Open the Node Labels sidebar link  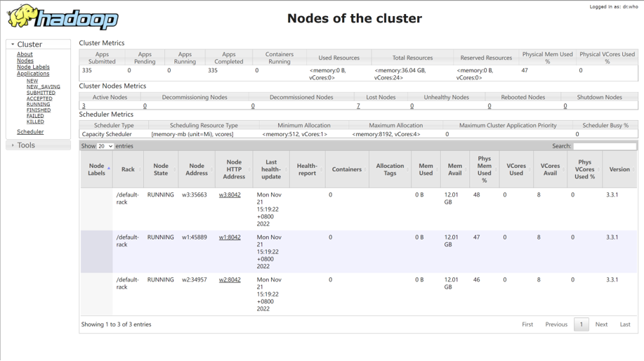[x=33, y=67]
